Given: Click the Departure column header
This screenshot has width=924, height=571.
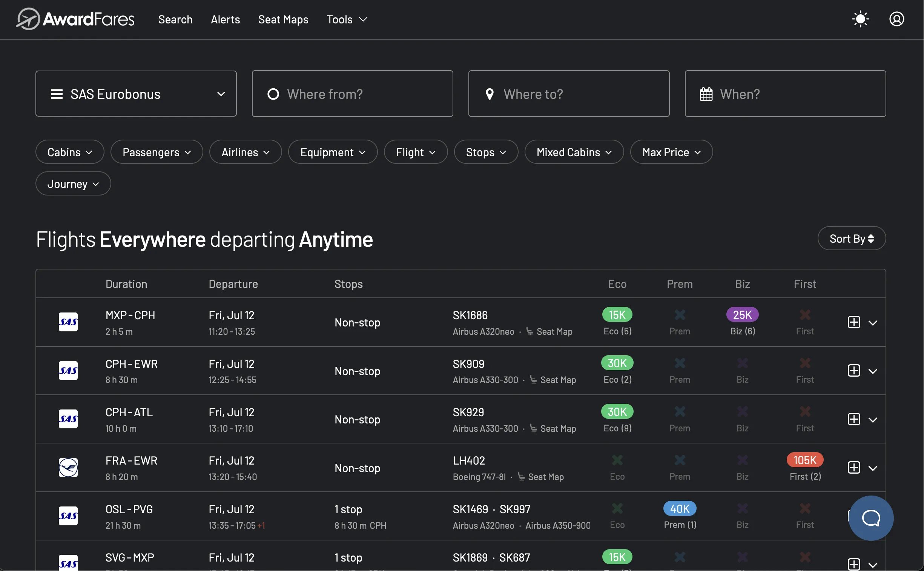Looking at the screenshot, I should (x=233, y=284).
